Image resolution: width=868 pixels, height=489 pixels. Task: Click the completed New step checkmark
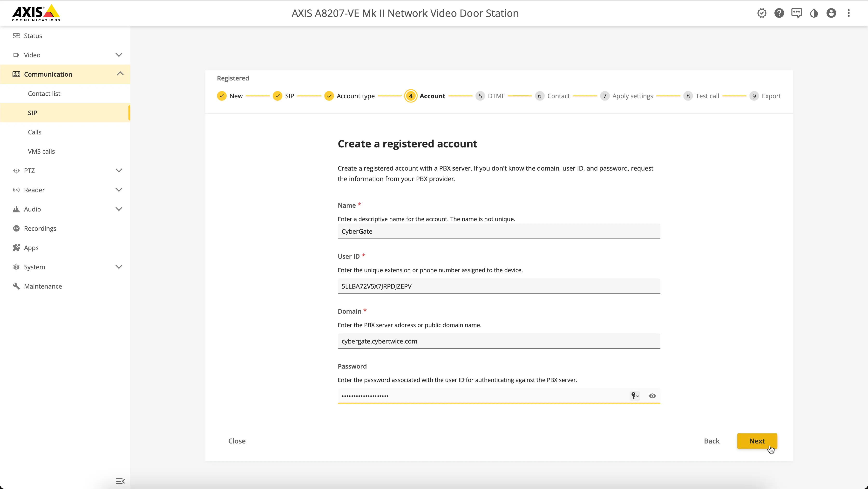pyautogui.click(x=222, y=96)
